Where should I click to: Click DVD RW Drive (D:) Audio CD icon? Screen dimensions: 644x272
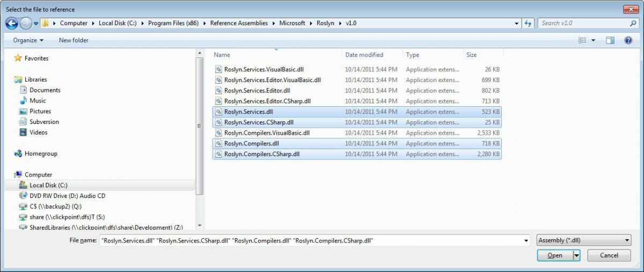pyautogui.click(x=23, y=196)
